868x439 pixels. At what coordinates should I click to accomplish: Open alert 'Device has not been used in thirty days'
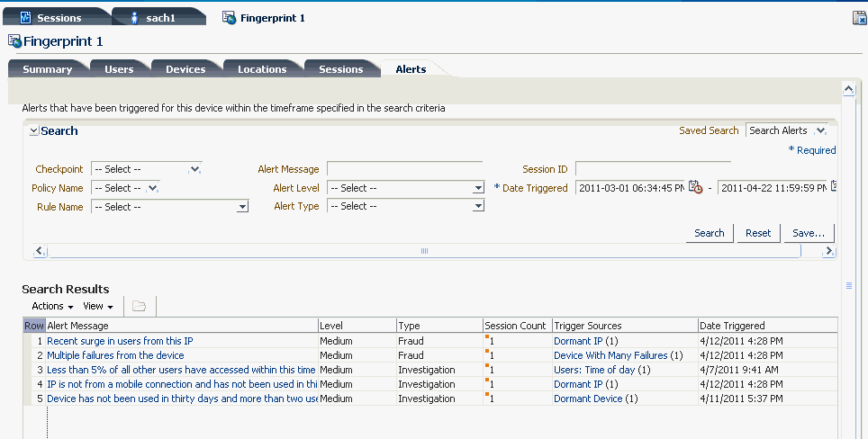coord(182,399)
